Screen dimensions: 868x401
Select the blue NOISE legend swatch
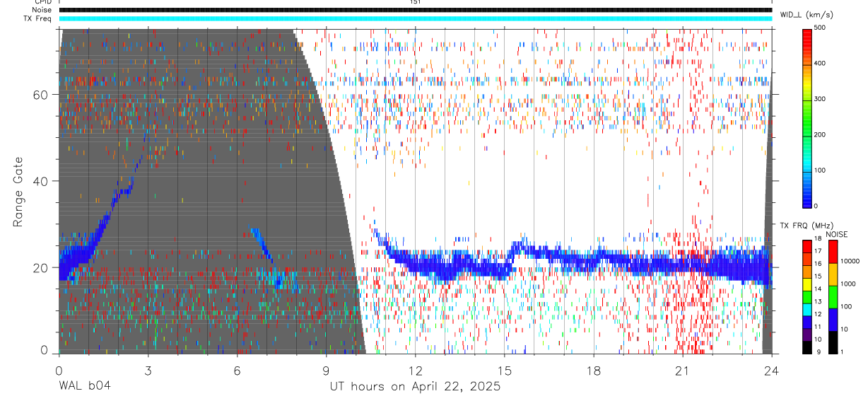coord(832,319)
